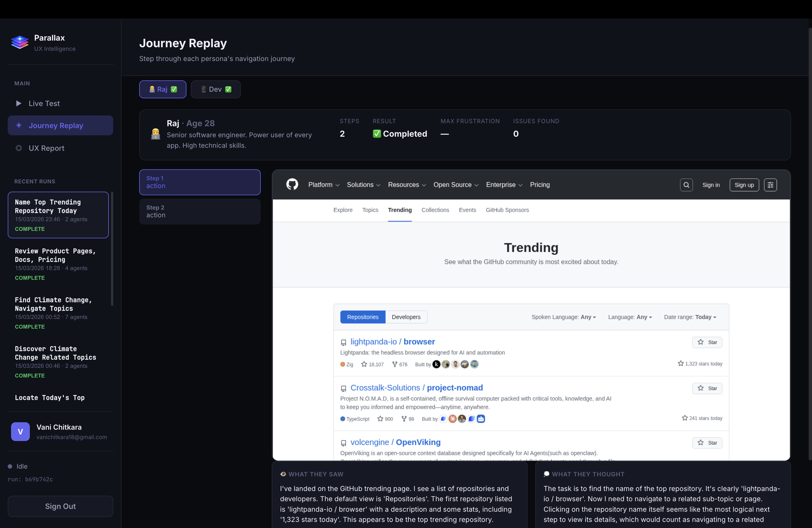Select Step 2 action in list
The width and height of the screenshot is (812, 528).
(200, 212)
